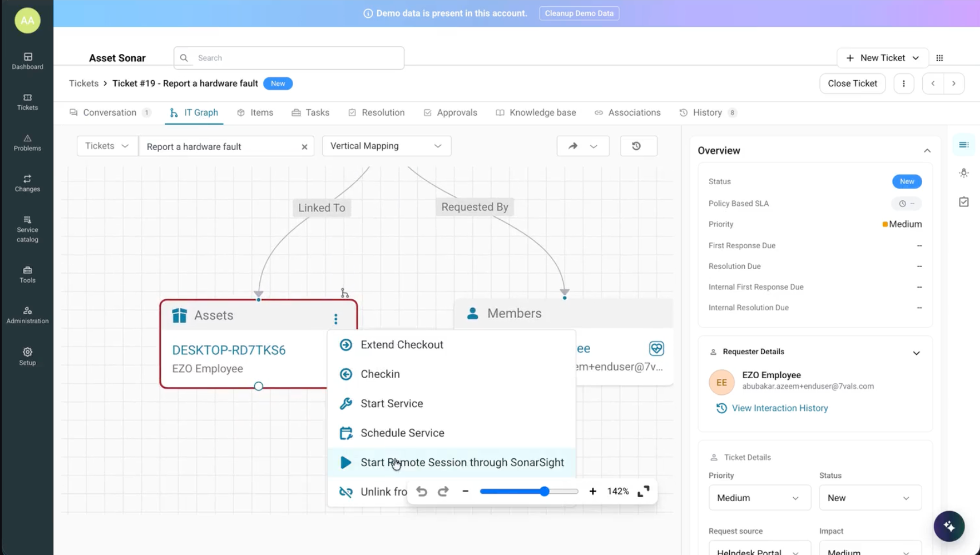Expand Requester Details section

[916, 353]
